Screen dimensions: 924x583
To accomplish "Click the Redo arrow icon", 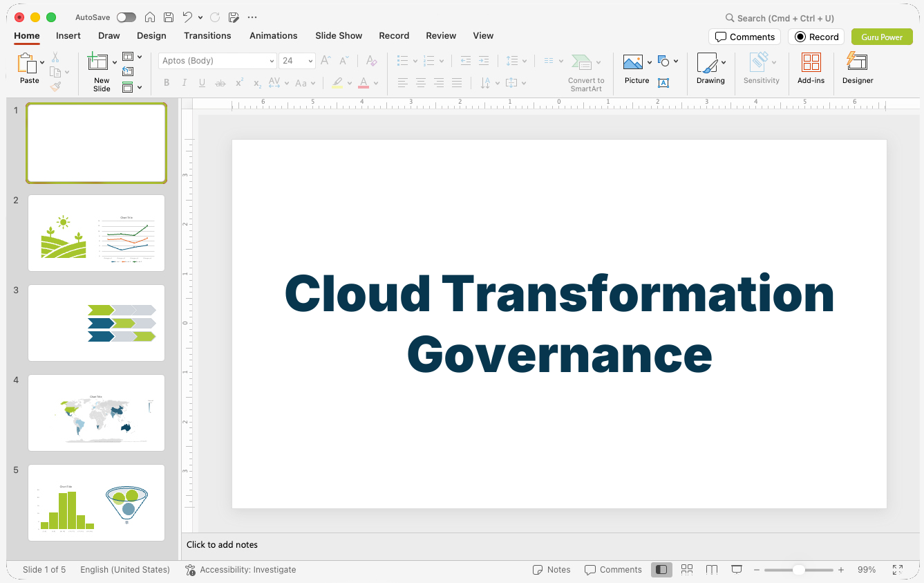I will click(215, 17).
